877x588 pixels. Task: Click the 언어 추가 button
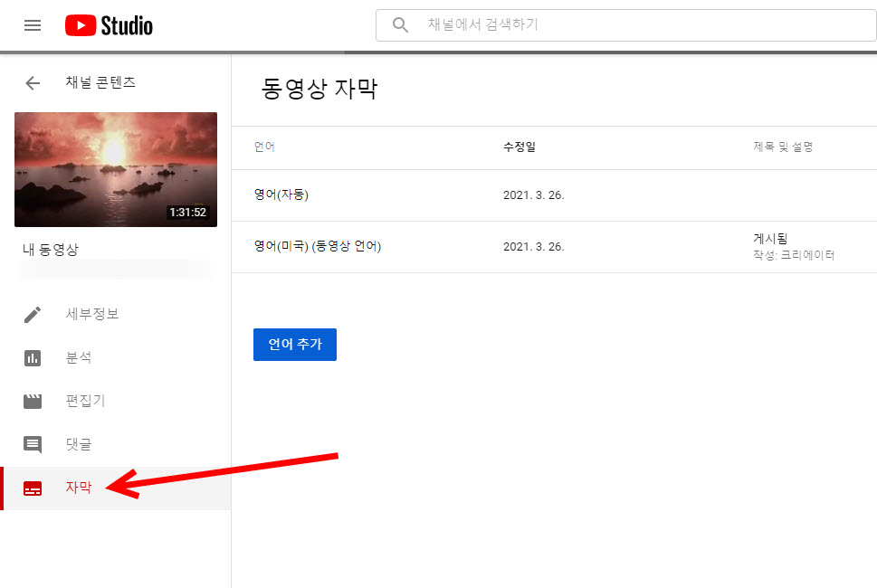pos(295,345)
